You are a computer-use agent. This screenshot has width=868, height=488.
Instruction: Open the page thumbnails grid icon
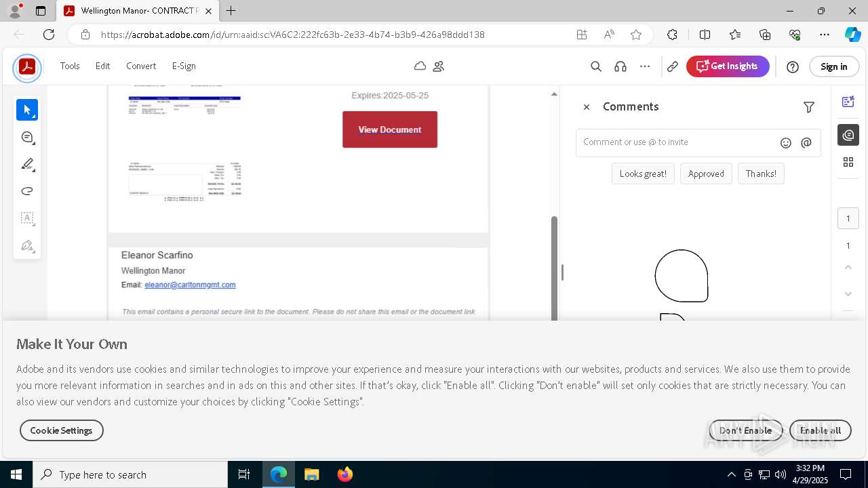[x=848, y=162]
